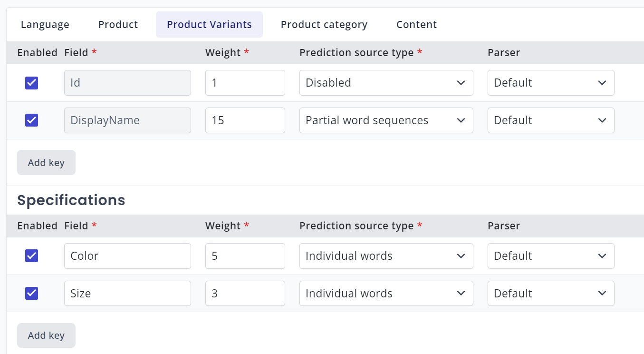
Task: Switch to the Product tab
Action: 118,24
